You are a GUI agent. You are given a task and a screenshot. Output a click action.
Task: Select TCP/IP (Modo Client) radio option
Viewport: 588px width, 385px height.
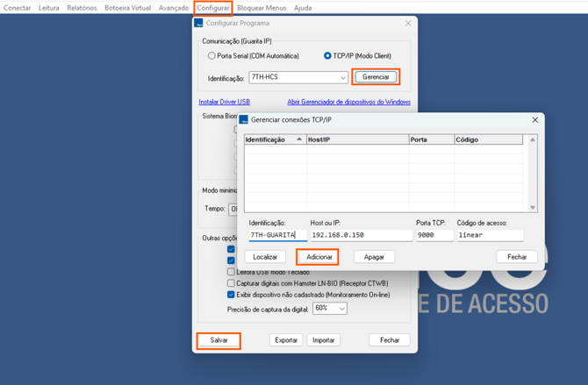(327, 56)
